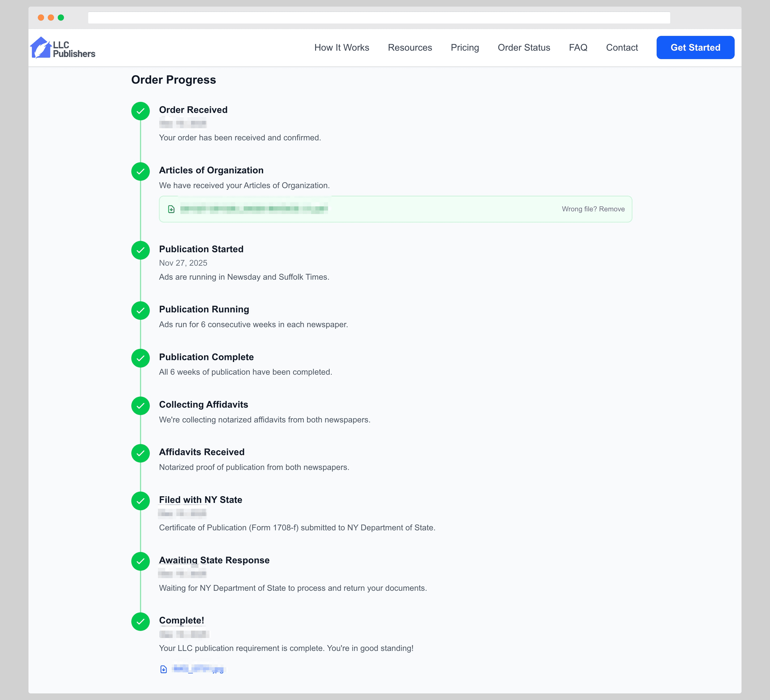Click the checkmark icon at Publication Started
The image size is (770, 700).
tap(141, 251)
